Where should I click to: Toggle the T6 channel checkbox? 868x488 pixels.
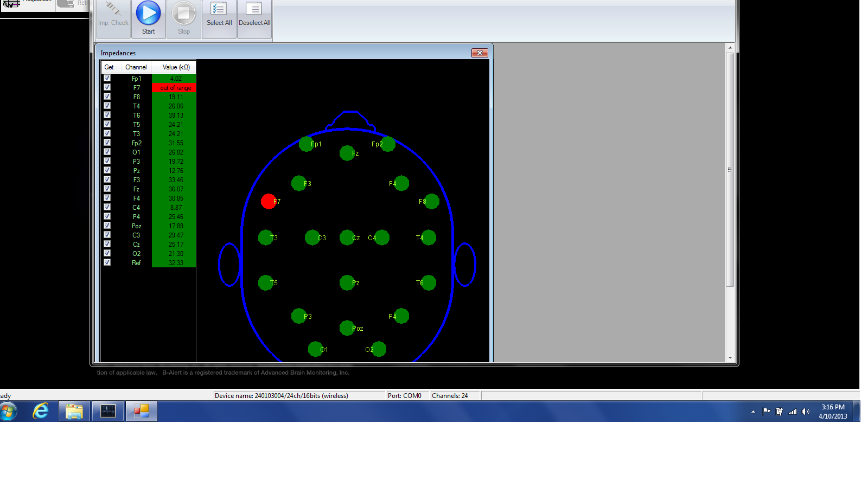(x=107, y=115)
